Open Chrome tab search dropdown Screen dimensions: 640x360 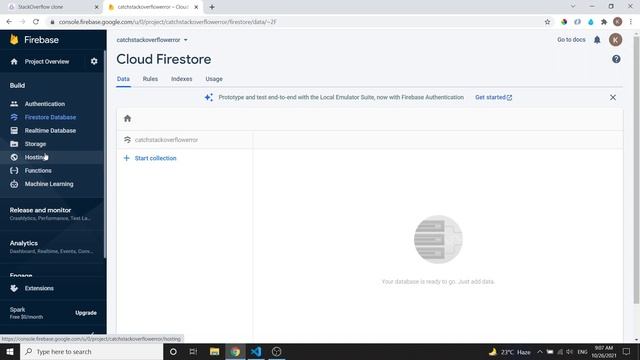point(573,7)
